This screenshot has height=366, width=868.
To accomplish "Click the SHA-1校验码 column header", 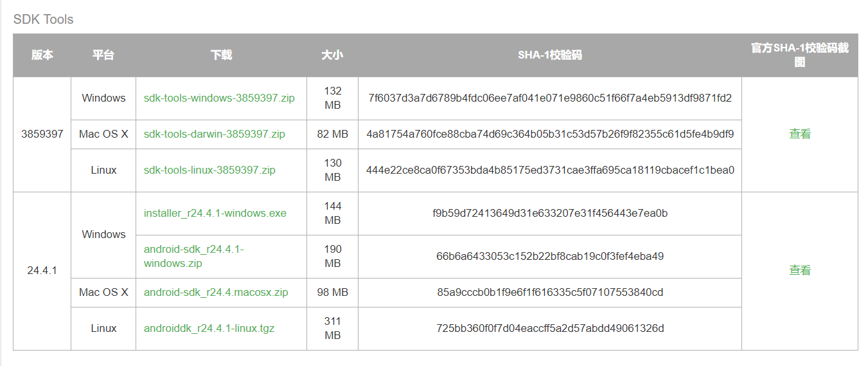I will point(550,55).
